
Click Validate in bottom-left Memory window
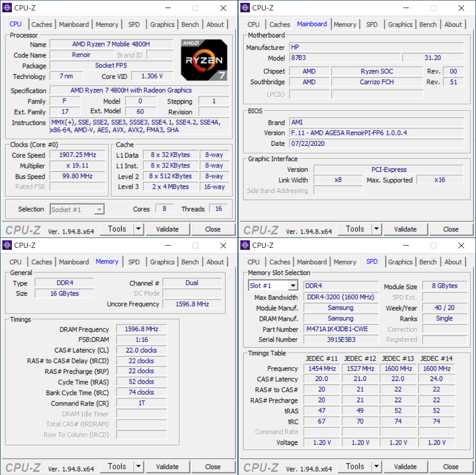click(x=167, y=466)
